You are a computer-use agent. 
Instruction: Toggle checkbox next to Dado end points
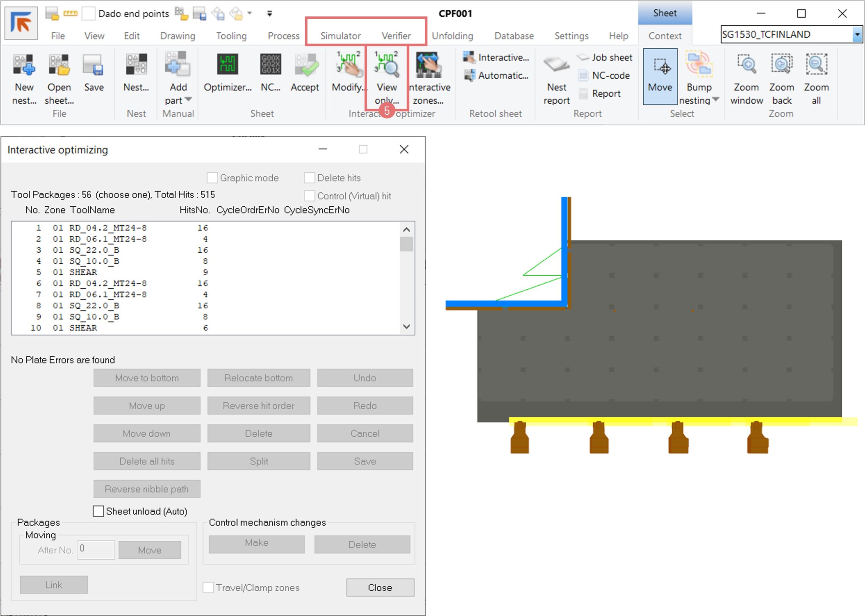pos(89,14)
